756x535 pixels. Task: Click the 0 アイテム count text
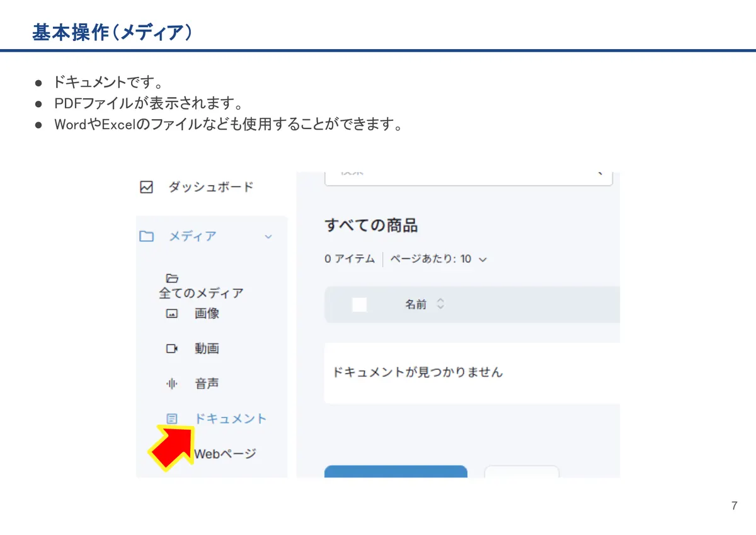350,259
